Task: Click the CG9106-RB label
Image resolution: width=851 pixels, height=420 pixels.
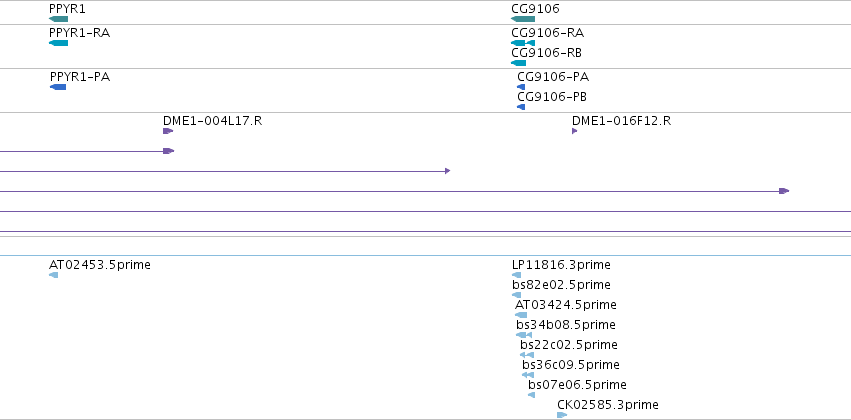Action: pos(547,53)
